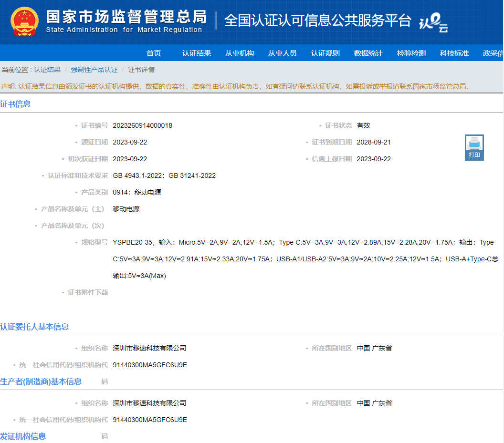Click 证书信息 section heading
This screenshot has width=504, height=443.
point(15,104)
